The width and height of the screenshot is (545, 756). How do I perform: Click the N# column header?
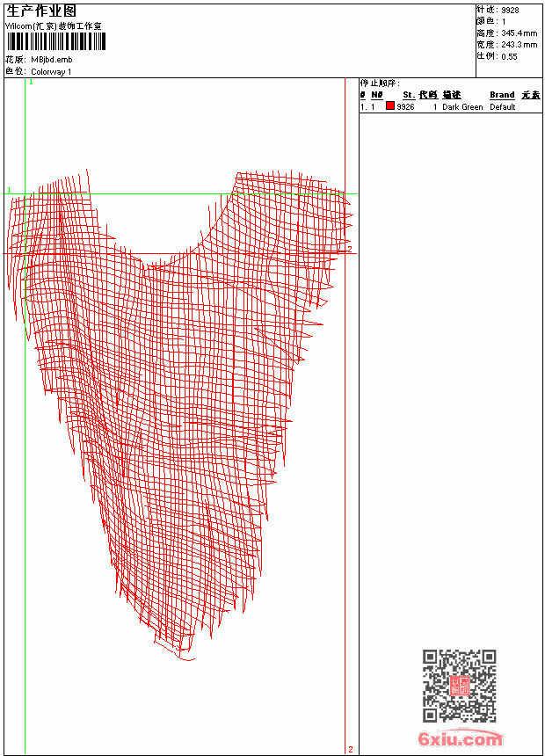[x=377, y=95]
